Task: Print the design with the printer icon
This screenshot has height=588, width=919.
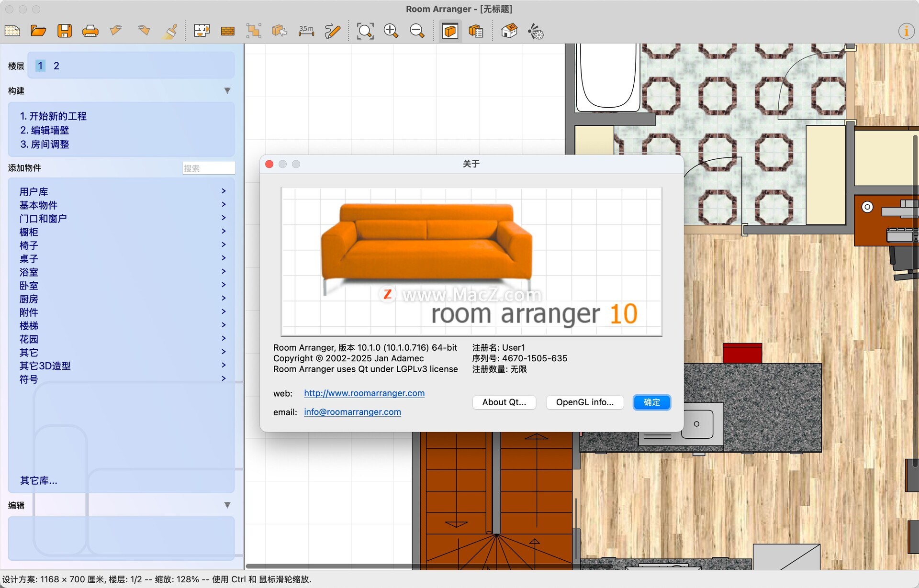Action: click(90, 31)
